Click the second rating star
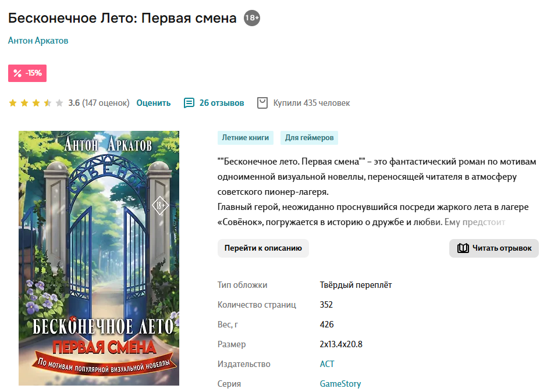 (24, 103)
